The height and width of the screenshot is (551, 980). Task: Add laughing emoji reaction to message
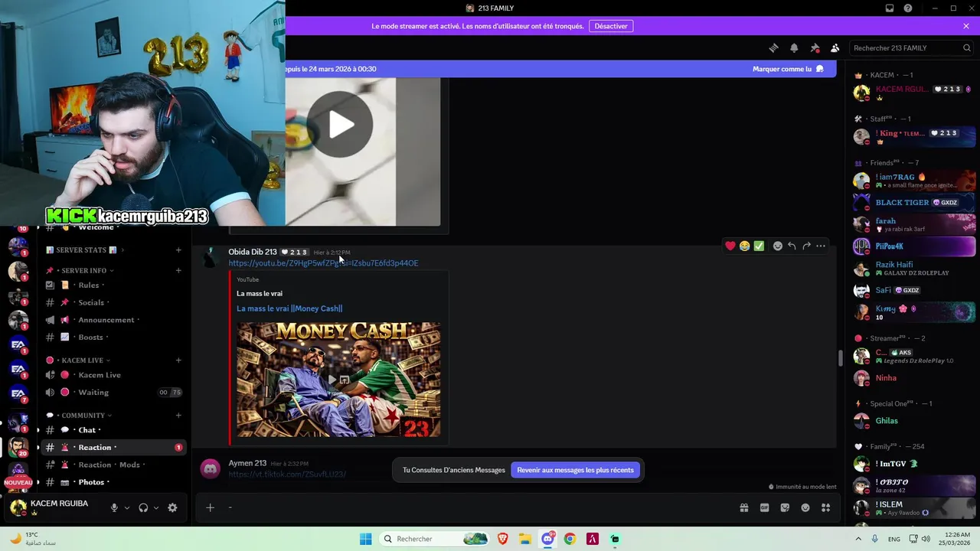(x=744, y=246)
